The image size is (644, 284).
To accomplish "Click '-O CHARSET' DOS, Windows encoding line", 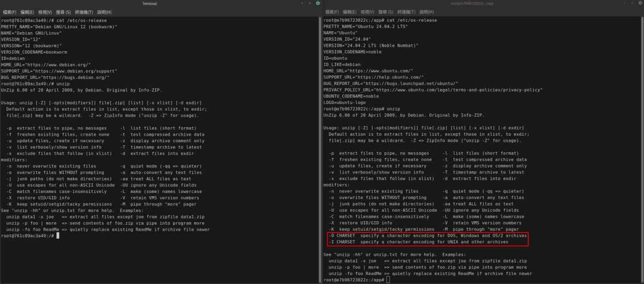I will coord(428,236).
